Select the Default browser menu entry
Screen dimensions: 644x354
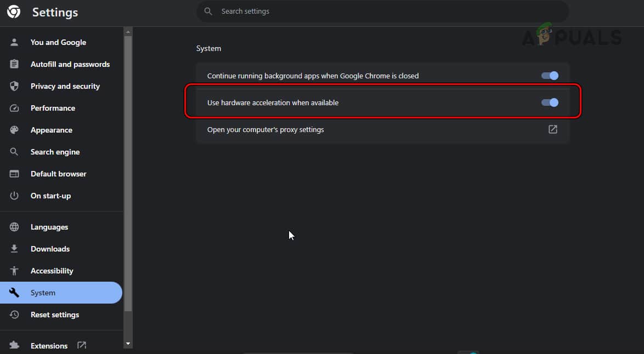tap(59, 174)
